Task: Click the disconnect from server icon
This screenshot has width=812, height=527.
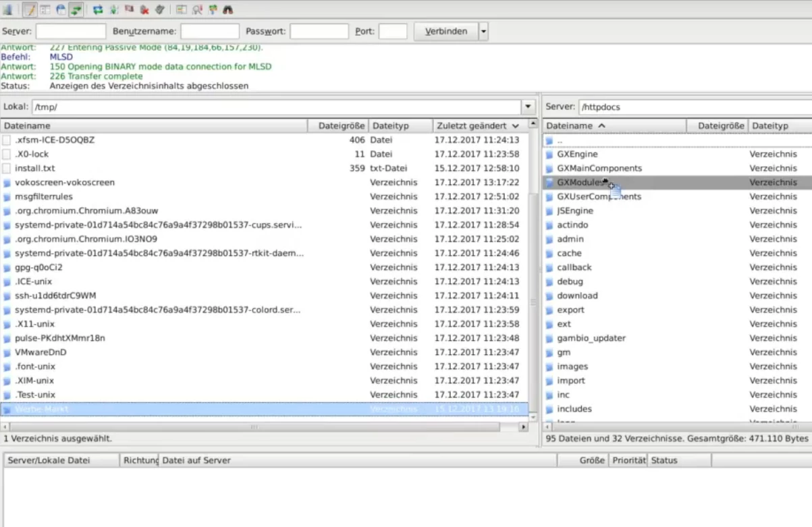Action: (x=144, y=9)
